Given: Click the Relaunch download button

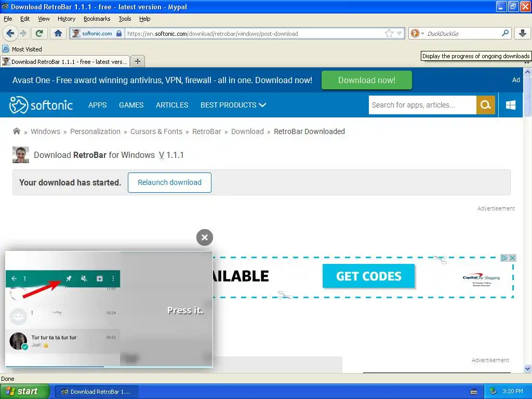Looking at the screenshot, I should (x=170, y=182).
